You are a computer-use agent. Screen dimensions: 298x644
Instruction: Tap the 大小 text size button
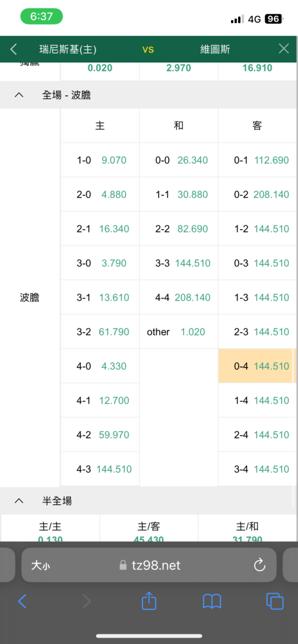[41, 565]
